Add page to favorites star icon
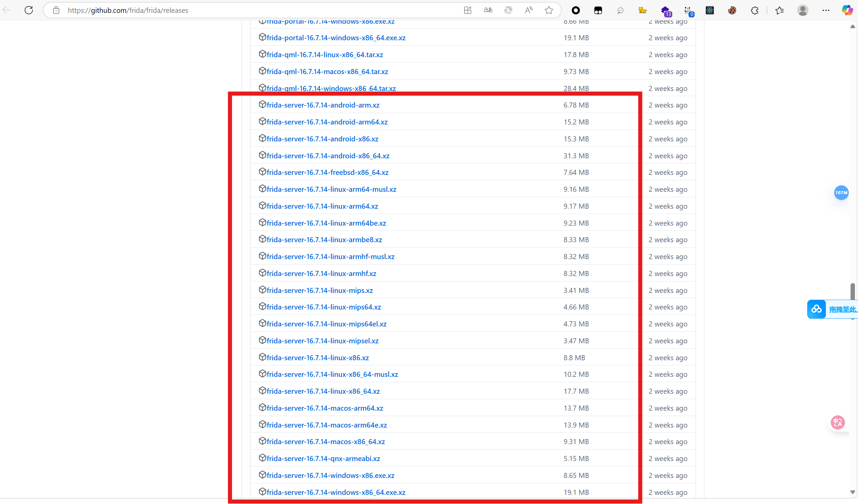Image resolution: width=858 pixels, height=504 pixels. tap(549, 10)
